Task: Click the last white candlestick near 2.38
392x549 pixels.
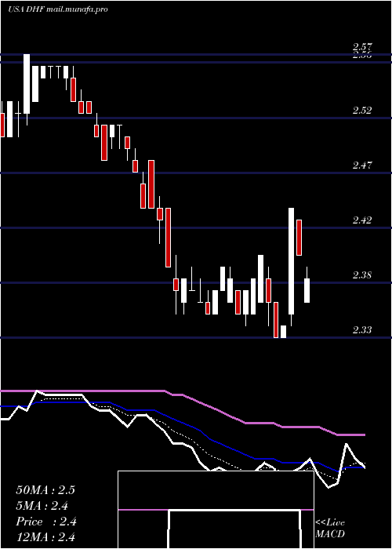Action: coord(307,291)
